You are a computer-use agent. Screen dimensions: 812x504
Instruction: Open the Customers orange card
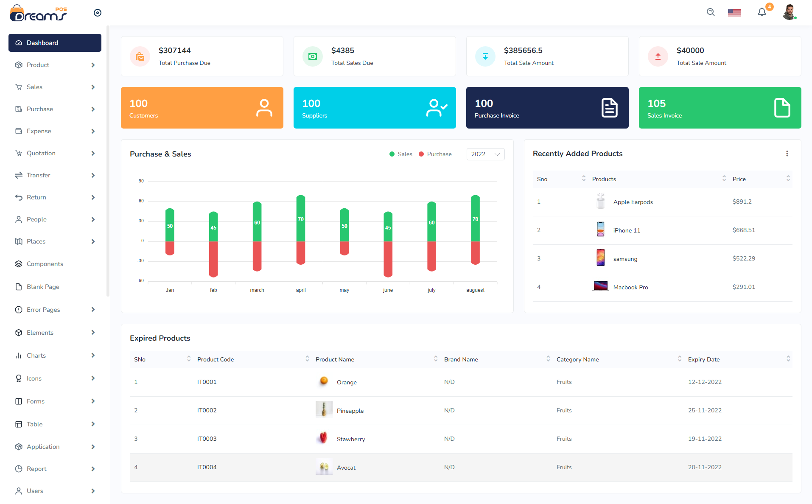pyautogui.click(x=202, y=108)
